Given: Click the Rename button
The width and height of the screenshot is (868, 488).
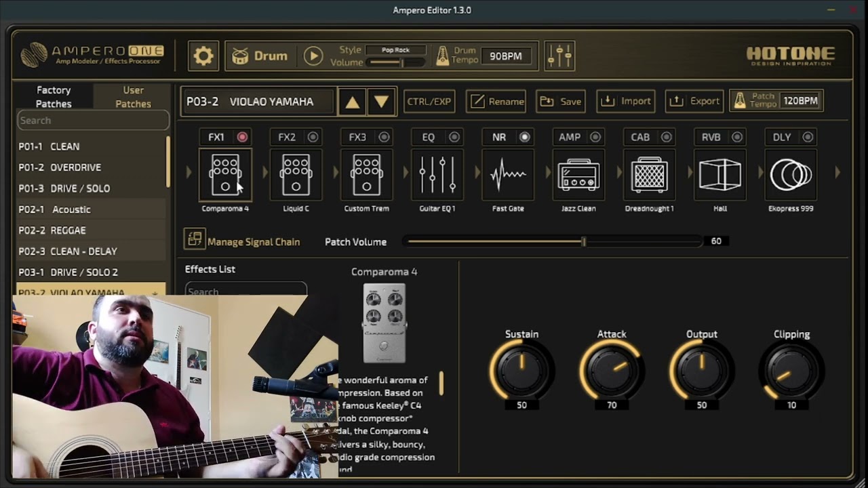Looking at the screenshot, I should point(497,101).
